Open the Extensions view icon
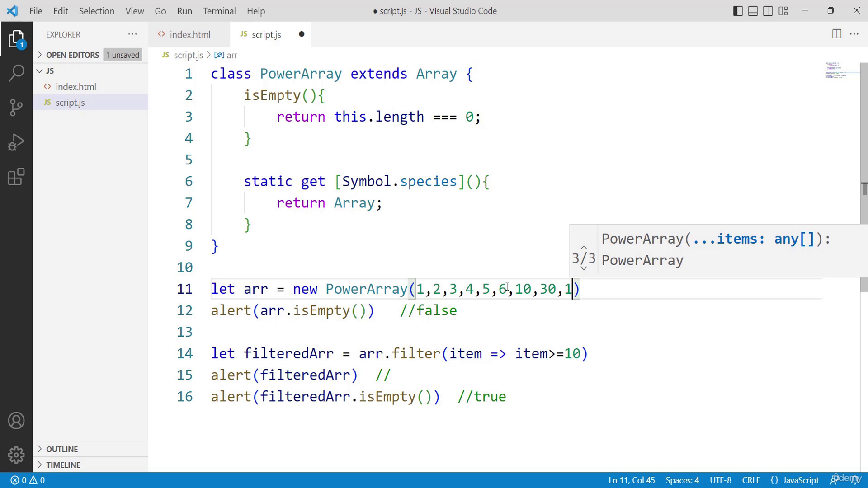This screenshot has width=868, height=488. pyautogui.click(x=16, y=177)
